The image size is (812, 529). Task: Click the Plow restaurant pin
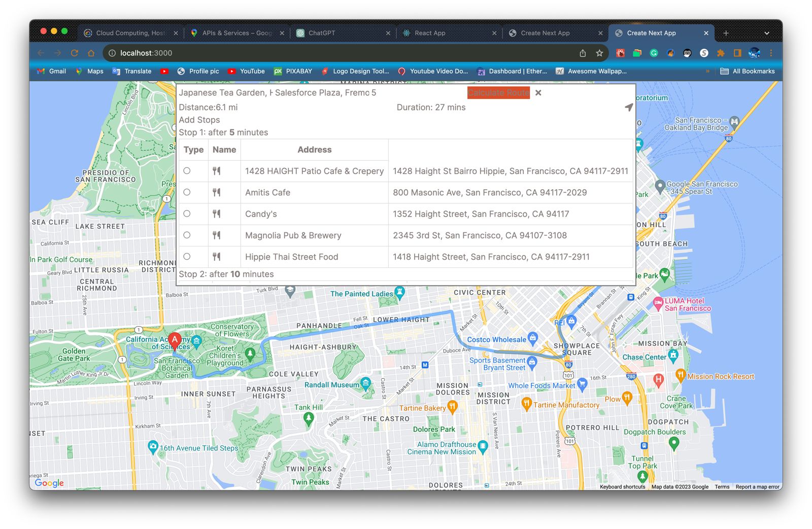pyautogui.click(x=627, y=398)
